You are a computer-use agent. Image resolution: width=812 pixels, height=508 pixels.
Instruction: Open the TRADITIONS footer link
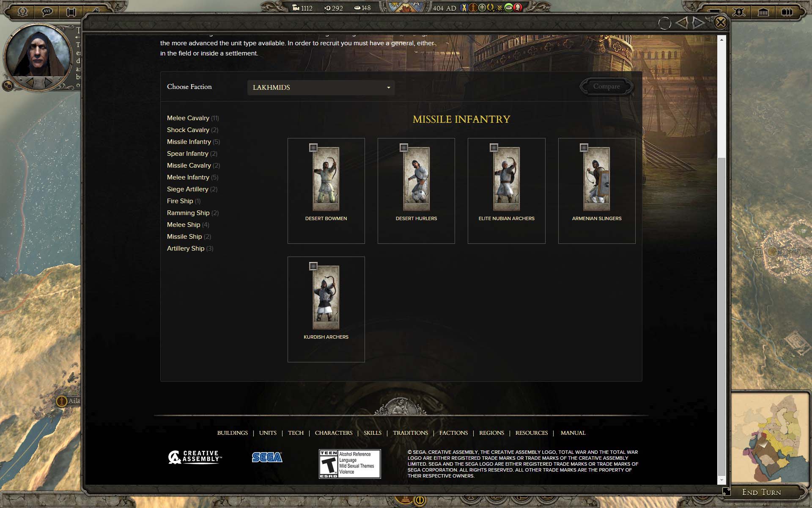410,433
